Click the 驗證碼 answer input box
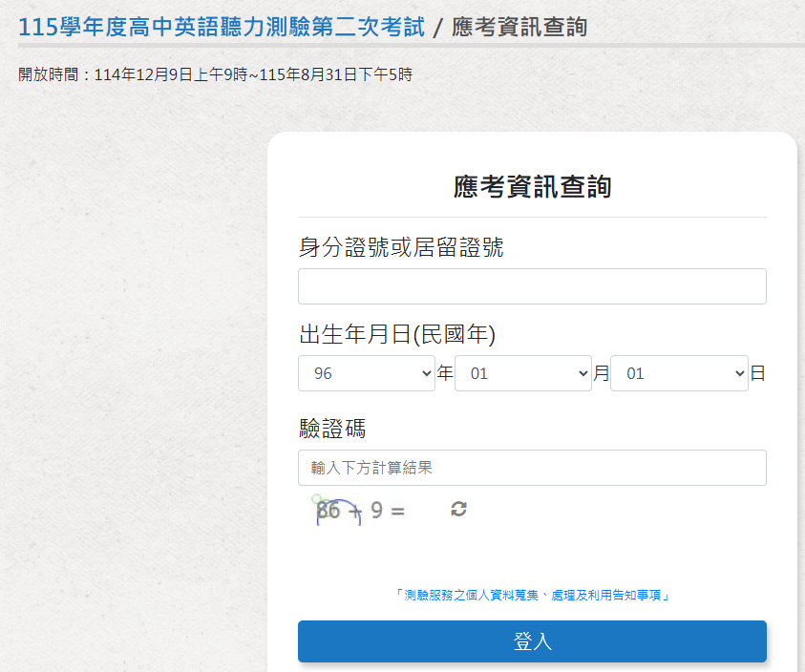Screen dimensions: 805x672 tap(532, 468)
